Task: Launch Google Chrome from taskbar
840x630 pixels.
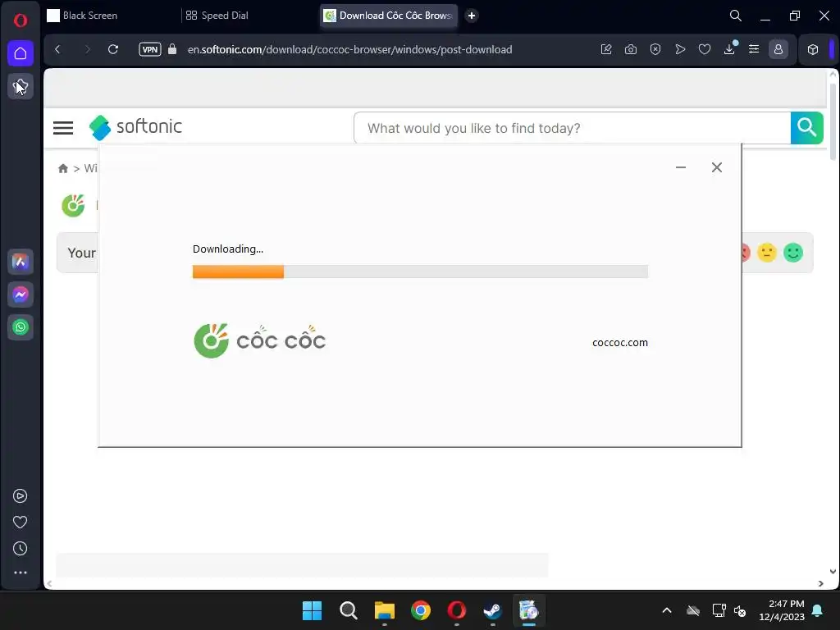Action: coord(421,610)
